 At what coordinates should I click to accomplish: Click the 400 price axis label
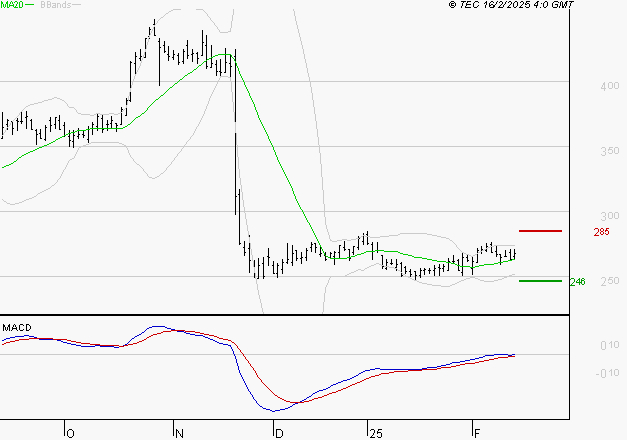pyautogui.click(x=610, y=86)
